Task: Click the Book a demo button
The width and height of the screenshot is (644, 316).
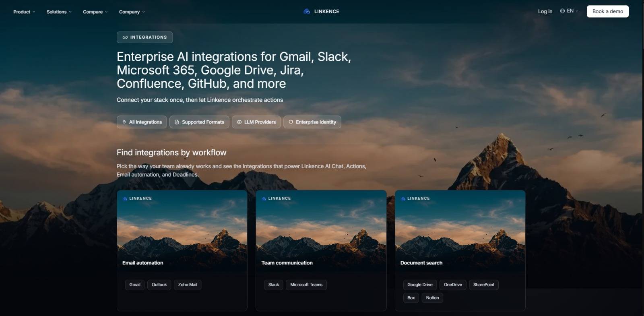Action: tap(608, 11)
